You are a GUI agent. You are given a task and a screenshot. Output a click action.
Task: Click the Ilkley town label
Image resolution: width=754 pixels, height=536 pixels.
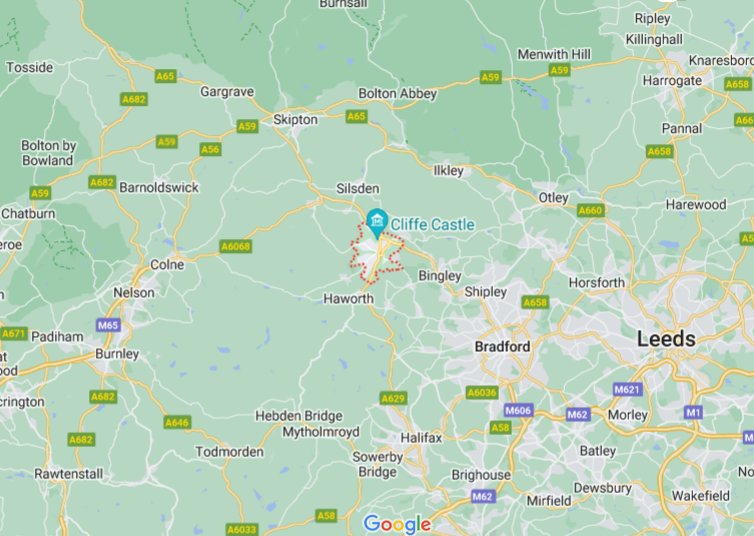coord(449,171)
